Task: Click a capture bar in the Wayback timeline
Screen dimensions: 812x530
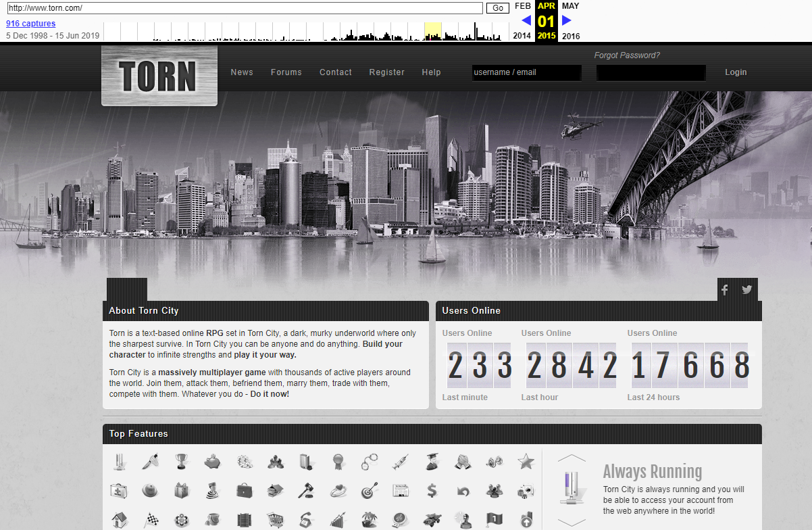Action: (476, 32)
